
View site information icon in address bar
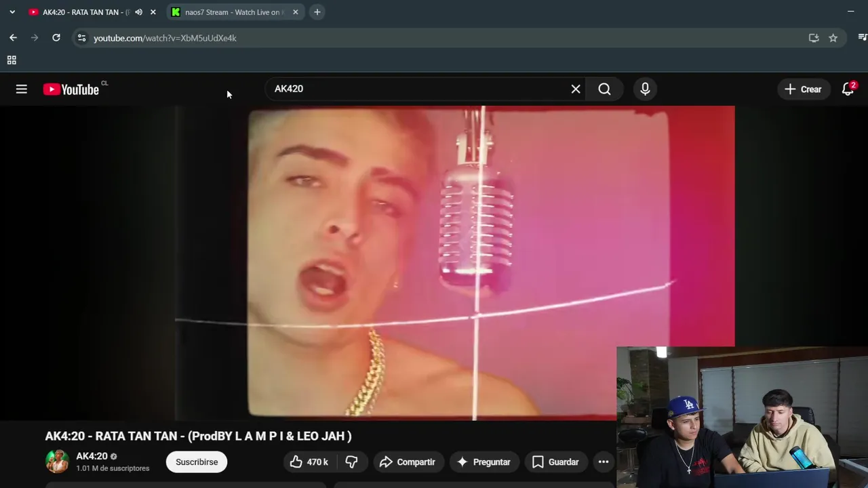pyautogui.click(x=81, y=38)
